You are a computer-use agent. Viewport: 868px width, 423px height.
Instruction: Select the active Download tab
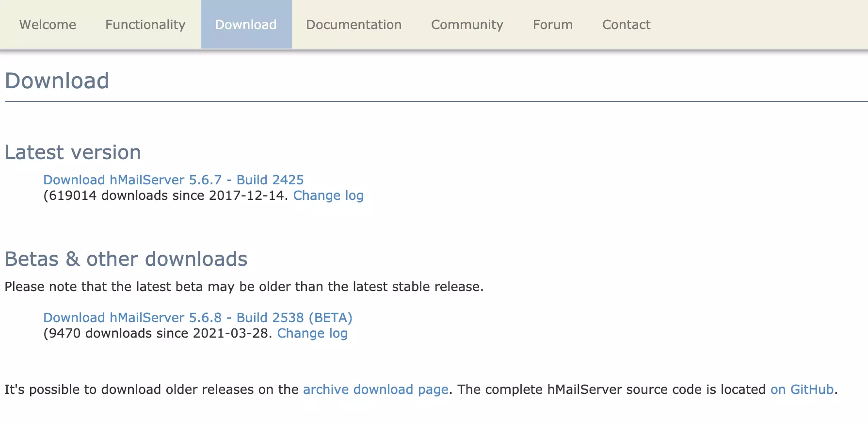click(246, 25)
